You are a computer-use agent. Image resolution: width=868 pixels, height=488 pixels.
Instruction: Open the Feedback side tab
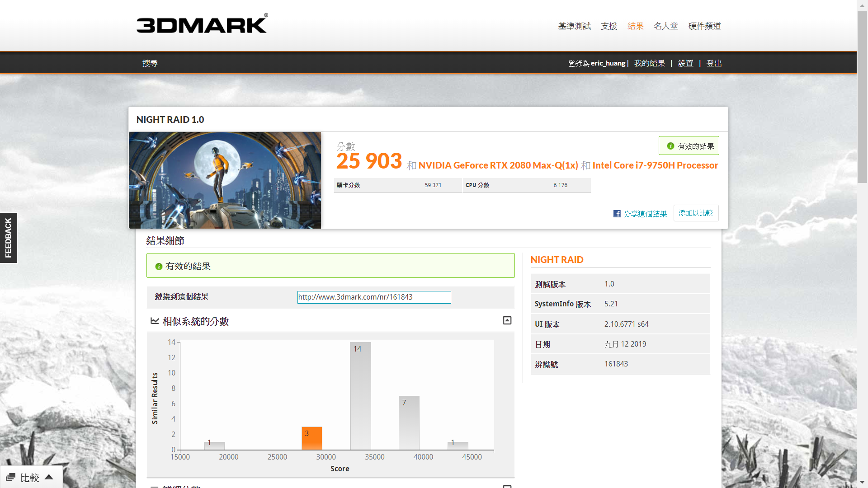coord(8,238)
